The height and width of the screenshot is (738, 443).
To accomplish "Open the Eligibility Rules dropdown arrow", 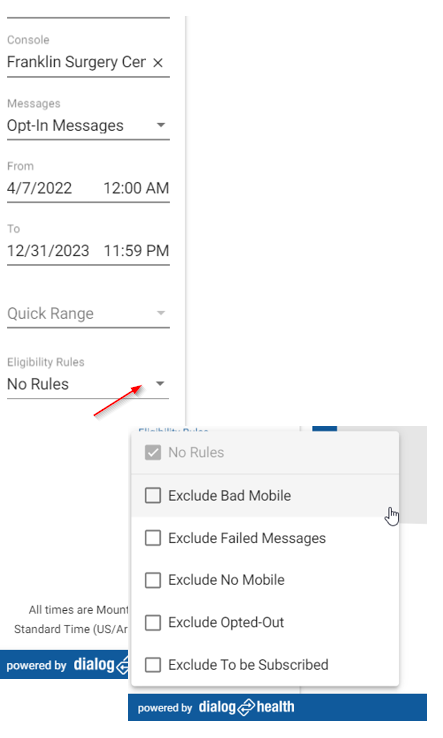I will tap(160, 384).
